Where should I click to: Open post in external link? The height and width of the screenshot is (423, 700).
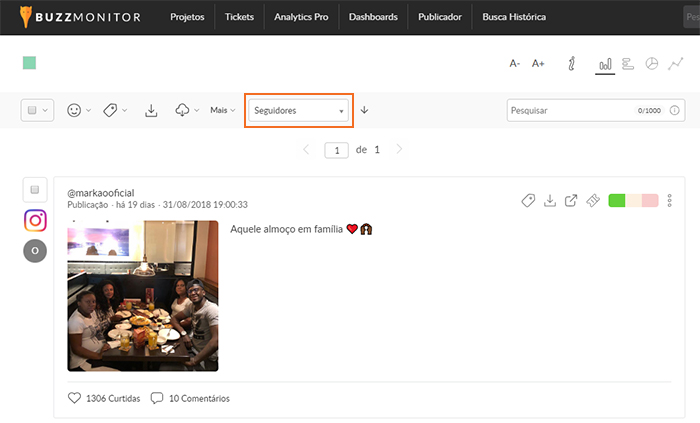[x=571, y=201]
